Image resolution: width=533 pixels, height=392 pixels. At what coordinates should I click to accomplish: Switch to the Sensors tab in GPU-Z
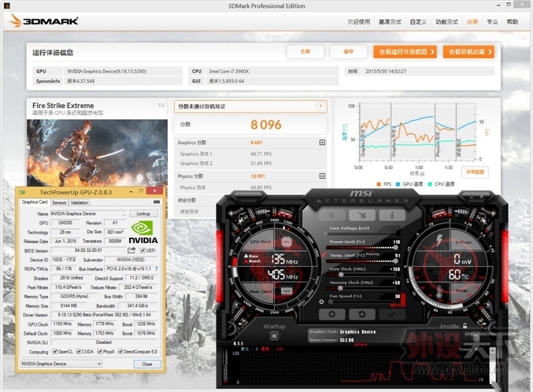click(59, 202)
